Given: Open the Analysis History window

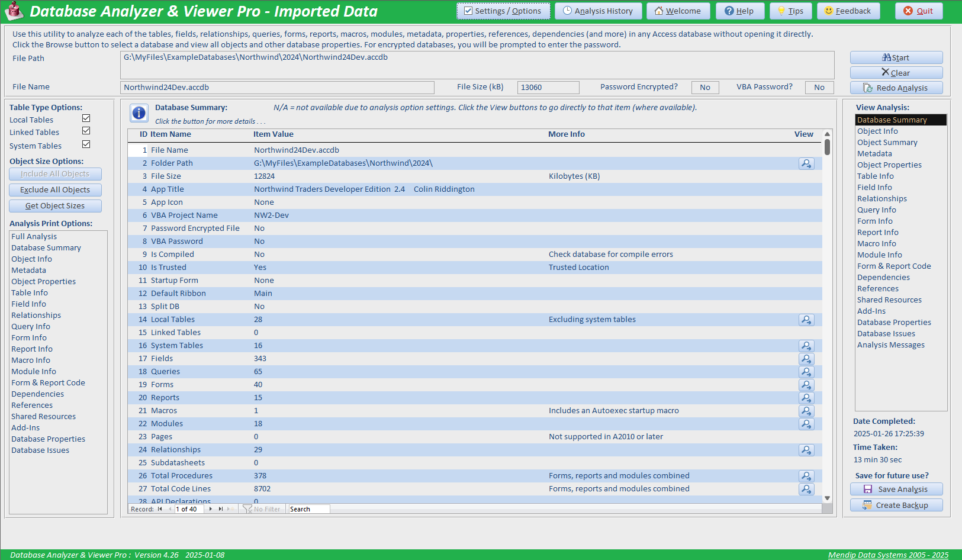Looking at the screenshot, I should pos(598,11).
